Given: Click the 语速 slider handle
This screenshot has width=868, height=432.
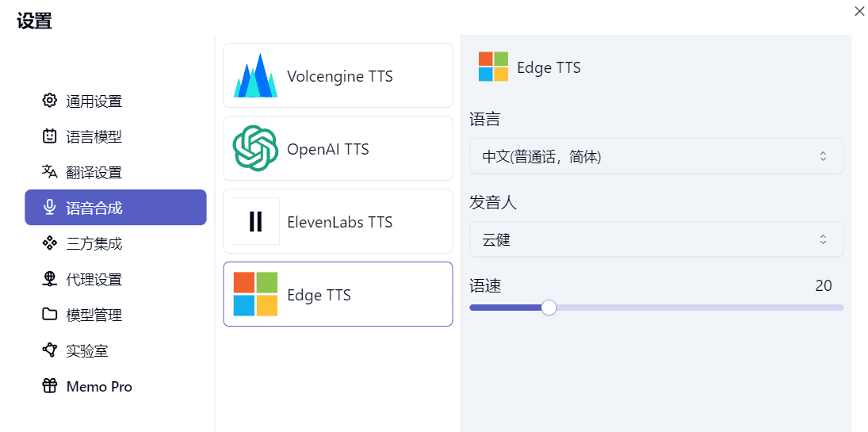Looking at the screenshot, I should tap(549, 308).
